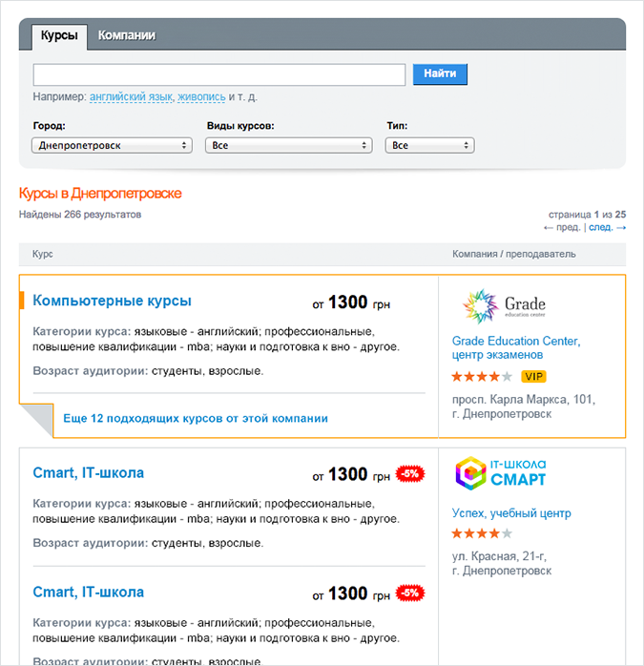The width and height of the screenshot is (644, 666).
Task: Open the Тип dropdown
Action: [x=430, y=145]
